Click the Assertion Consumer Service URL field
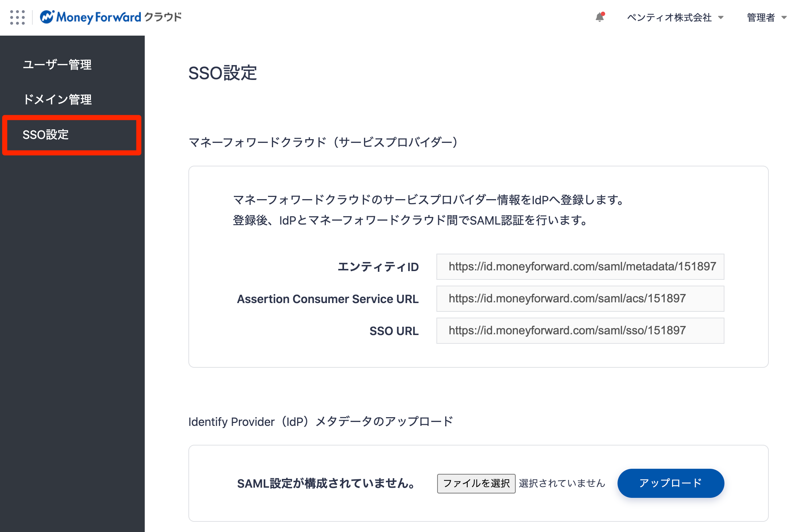The image size is (811, 532). (x=580, y=299)
